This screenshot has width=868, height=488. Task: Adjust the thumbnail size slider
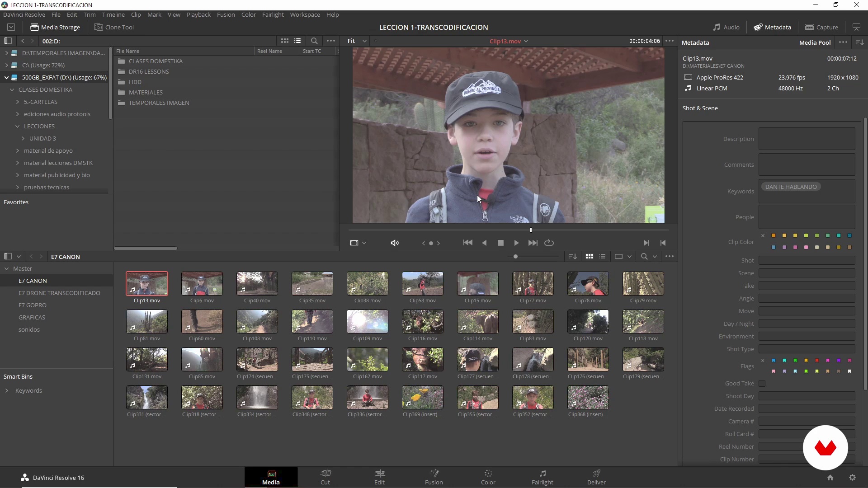coord(515,256)
